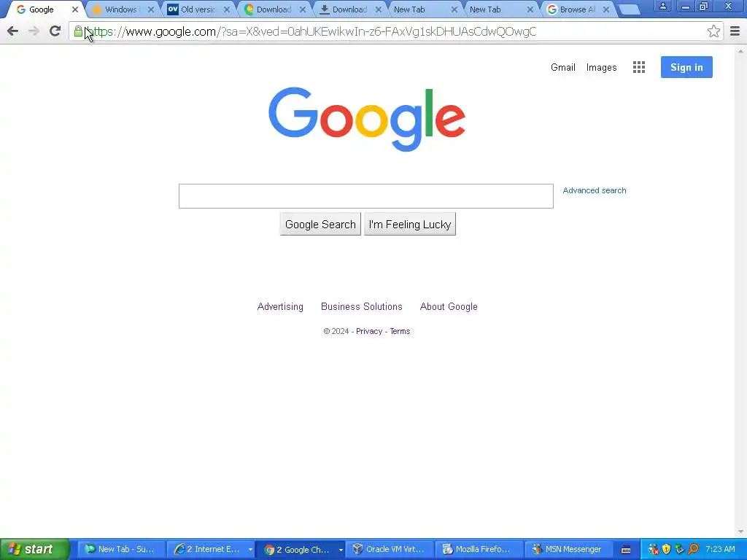Select the active Google tab

tap(41, 9)
